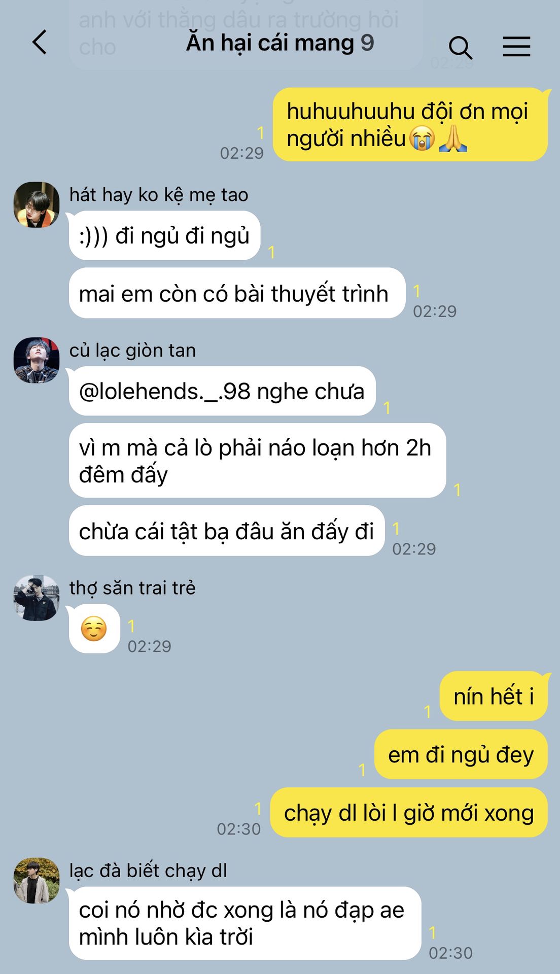Tap avatar of "củ lạc giòn tan"
This screenshot has width=560, height=974.
[x=37, y=360]
